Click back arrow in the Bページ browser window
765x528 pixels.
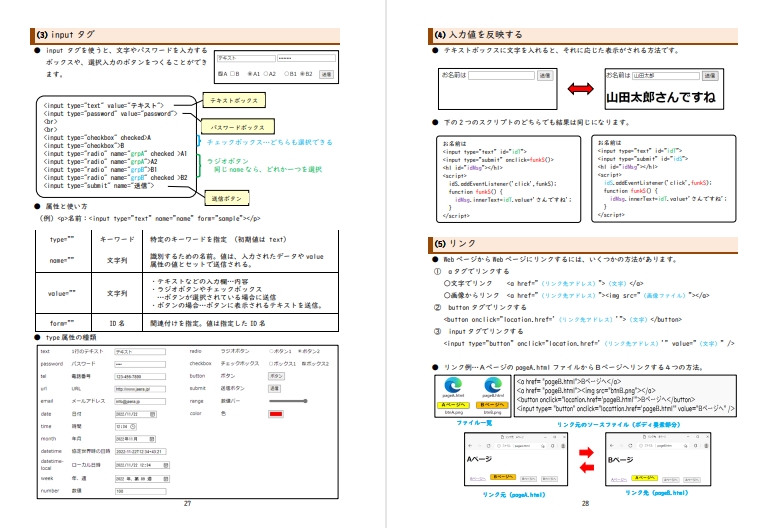tap(612, 446)
